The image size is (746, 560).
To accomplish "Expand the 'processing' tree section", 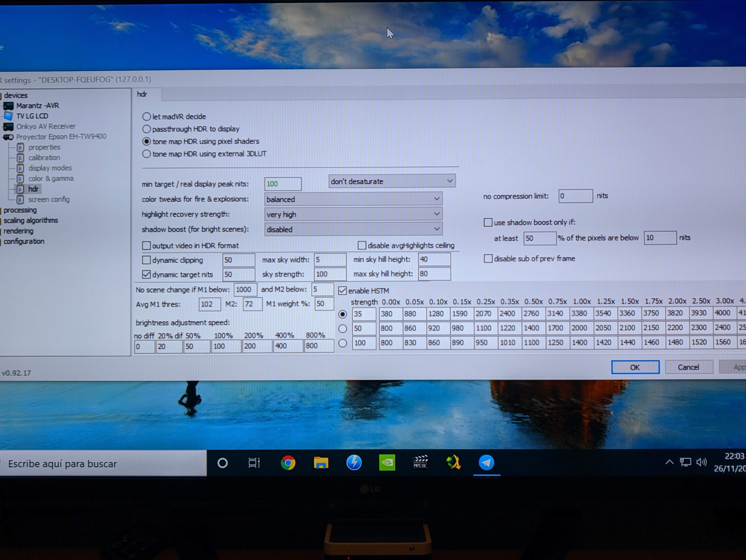I will [x=20, y=210].
